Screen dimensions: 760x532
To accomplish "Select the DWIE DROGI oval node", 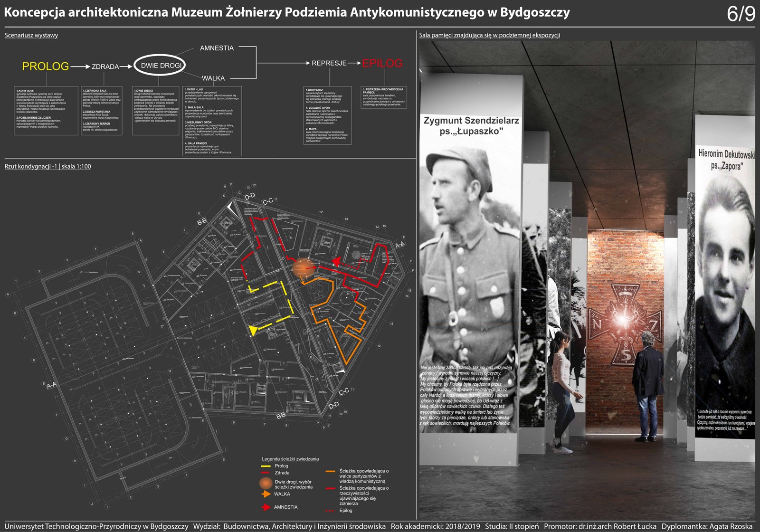I will [x=159, y=66].
